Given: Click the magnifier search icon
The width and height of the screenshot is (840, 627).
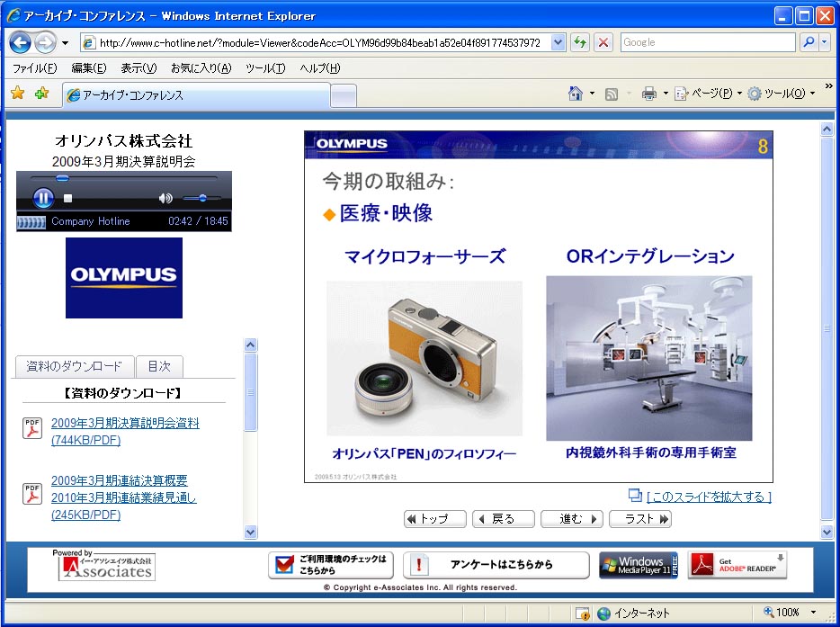Looking at the screenshot, I should 809,42.
